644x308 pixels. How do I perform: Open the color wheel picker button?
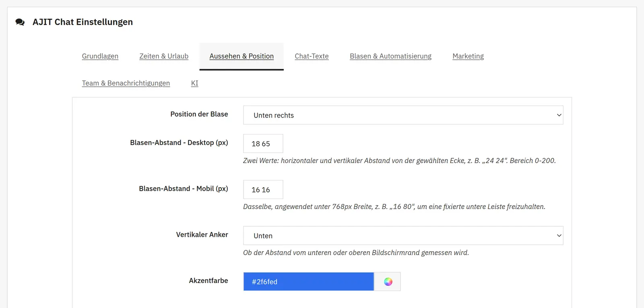pyautogui.click(x=388, y=282)
